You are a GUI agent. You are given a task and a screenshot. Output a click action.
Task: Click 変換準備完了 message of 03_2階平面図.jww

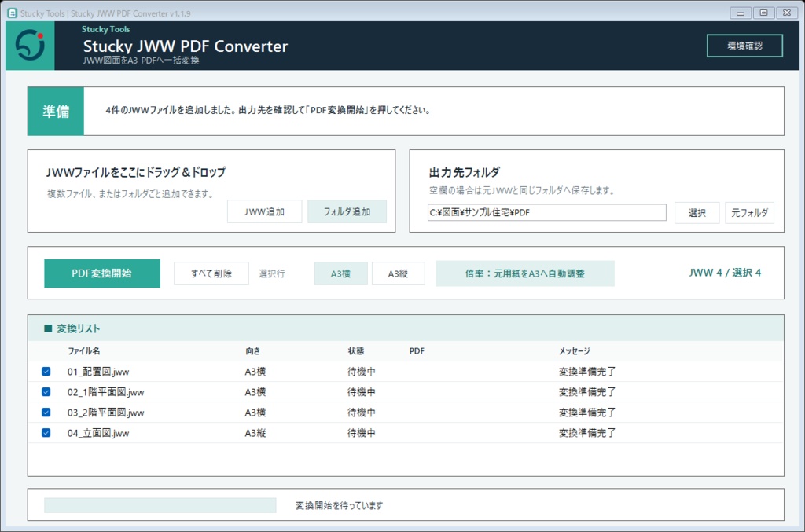coord(587,413)
